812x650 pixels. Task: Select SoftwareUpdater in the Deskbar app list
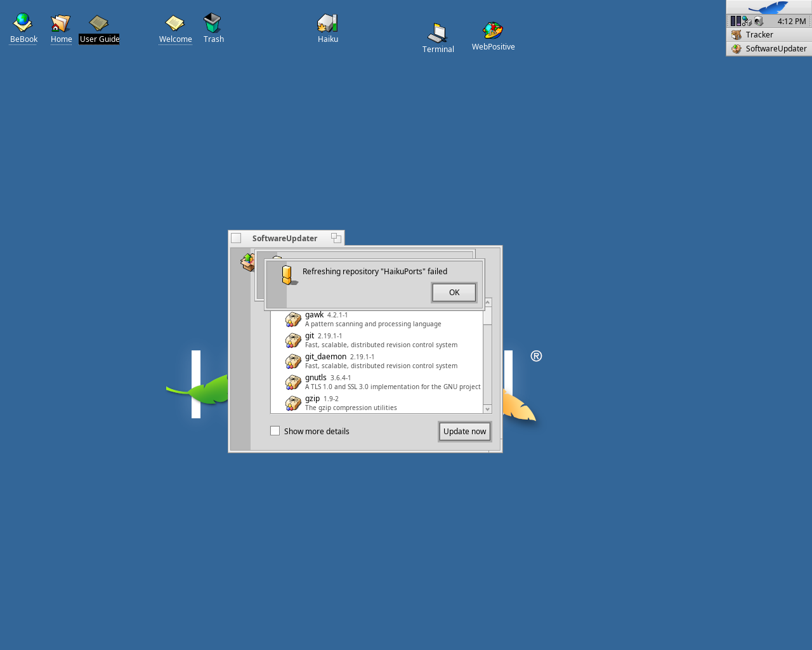(769, 49)
